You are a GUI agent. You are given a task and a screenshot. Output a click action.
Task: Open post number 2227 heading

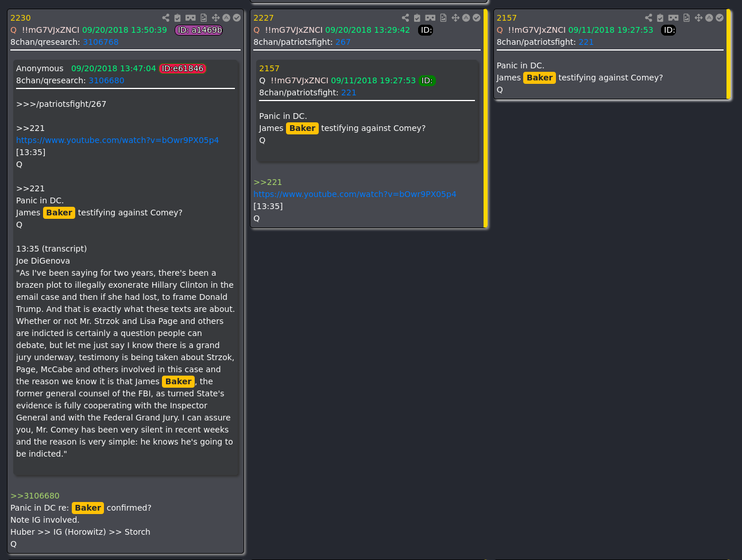click(264, 18)
